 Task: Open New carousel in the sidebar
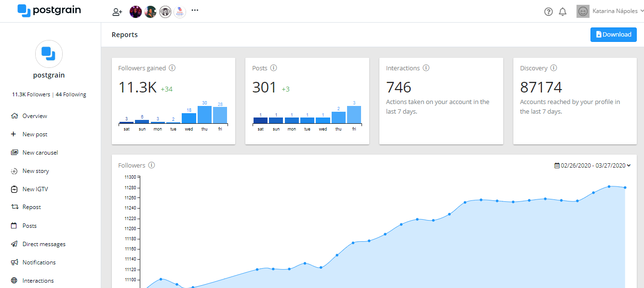coord(40,153)
